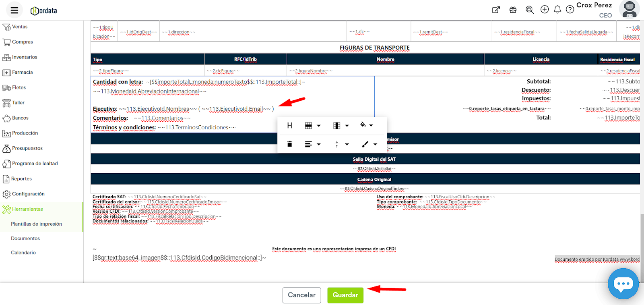Open the chat support bubble

[x=623, y=284]
